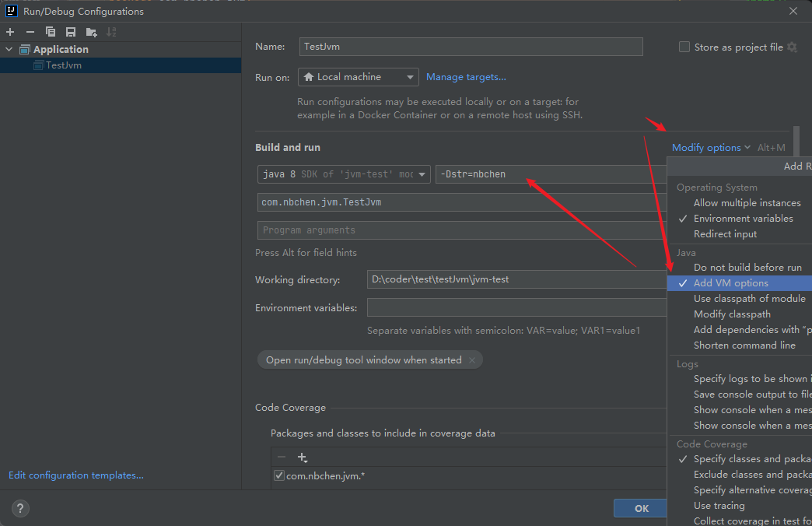812x526 pixels.
Task: Open the Run on Local machine dropdown
Action: coord(358,77)
